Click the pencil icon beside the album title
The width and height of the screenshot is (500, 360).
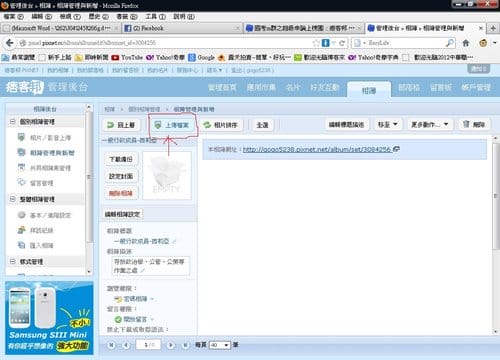174,241
